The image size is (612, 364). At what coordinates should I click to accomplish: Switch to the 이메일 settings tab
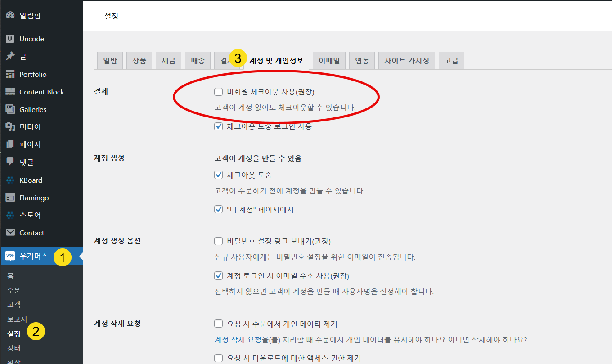point(329,60)
